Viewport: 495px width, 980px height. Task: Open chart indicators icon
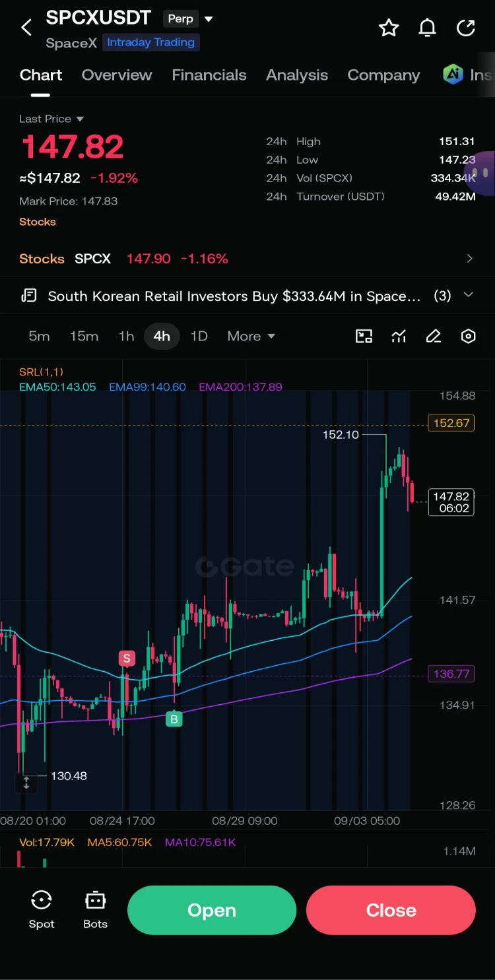(x=399, y=337)
